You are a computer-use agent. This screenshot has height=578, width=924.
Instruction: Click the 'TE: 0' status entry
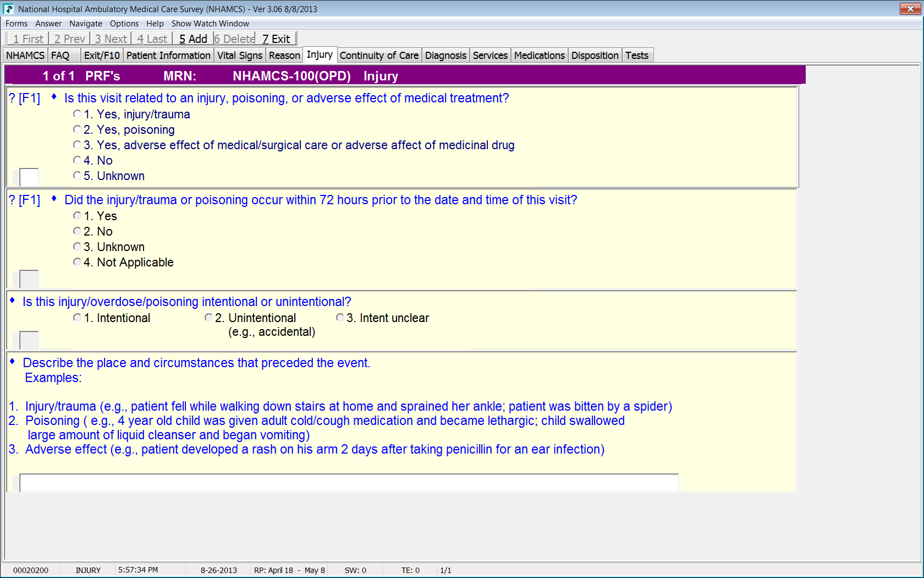[x=410, y=570]
